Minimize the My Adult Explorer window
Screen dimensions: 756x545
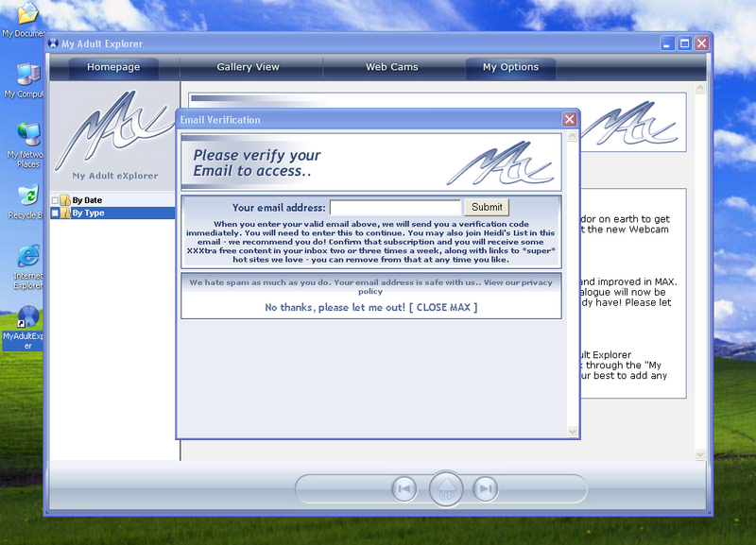667,43
